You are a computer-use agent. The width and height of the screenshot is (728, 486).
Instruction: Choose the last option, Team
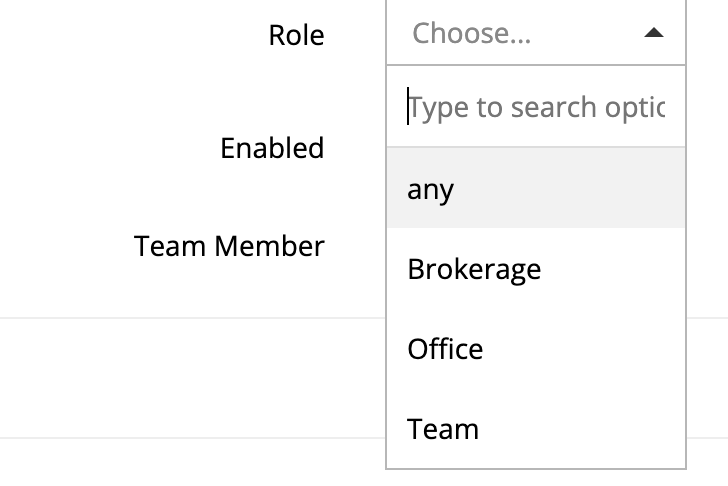(443, 429)
